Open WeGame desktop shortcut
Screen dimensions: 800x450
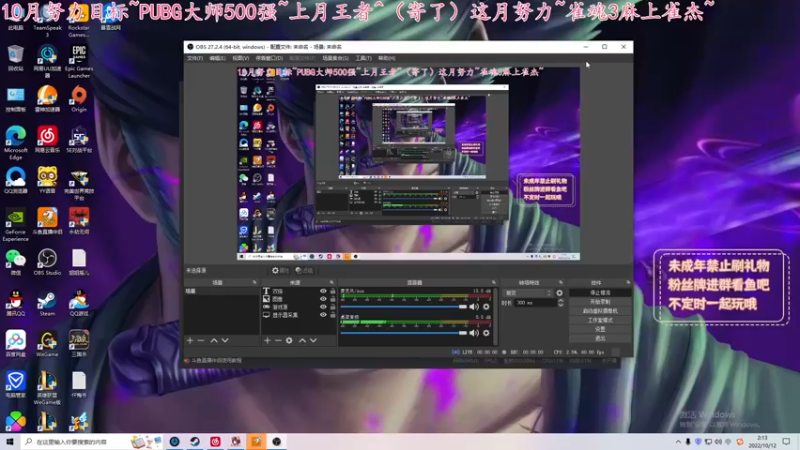(47, 344)
